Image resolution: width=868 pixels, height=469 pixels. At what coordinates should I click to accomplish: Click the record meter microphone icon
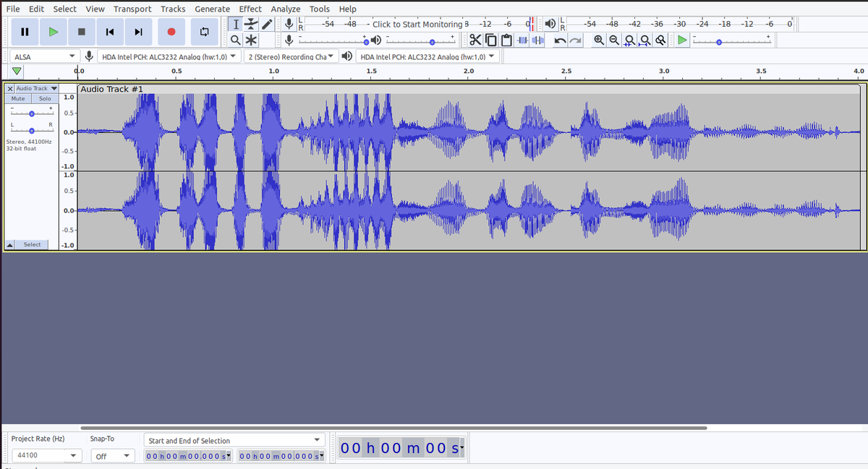click(x=289, y=24)
